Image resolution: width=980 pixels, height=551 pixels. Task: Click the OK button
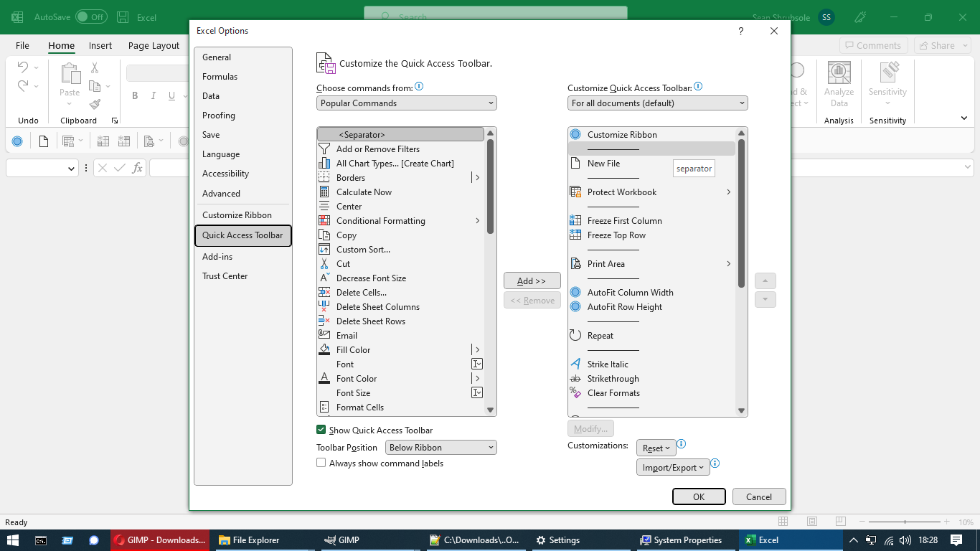[698, 496]
